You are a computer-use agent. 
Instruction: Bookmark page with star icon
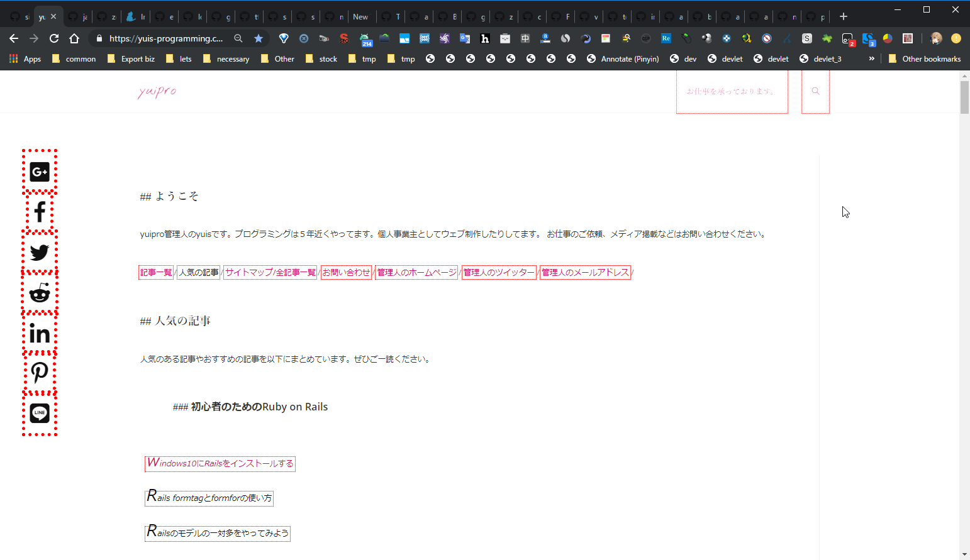point(259,38)
